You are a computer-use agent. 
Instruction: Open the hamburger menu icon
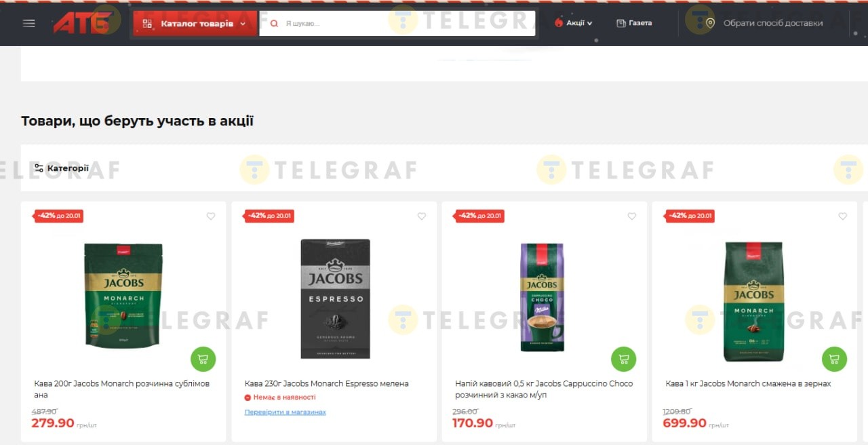[x=28, y=23]
